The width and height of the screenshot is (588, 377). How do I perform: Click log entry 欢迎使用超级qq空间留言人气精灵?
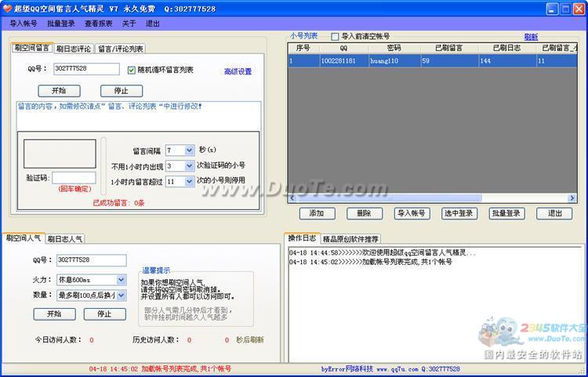[382, 253]
